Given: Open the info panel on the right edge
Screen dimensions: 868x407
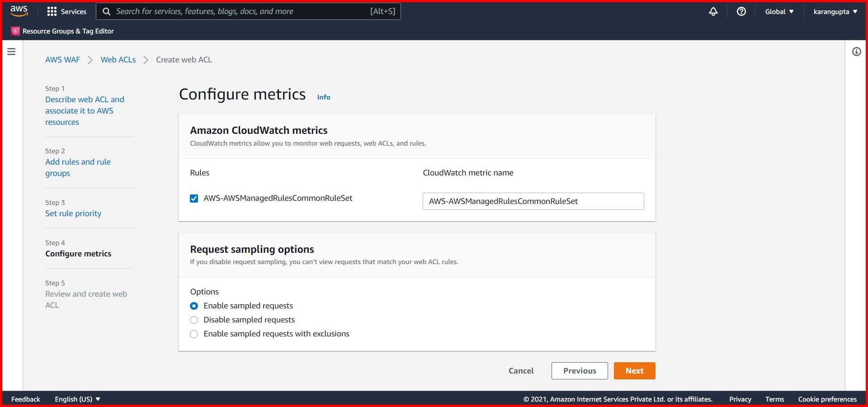Looking at the screenshot, I should tap(856, 52).
